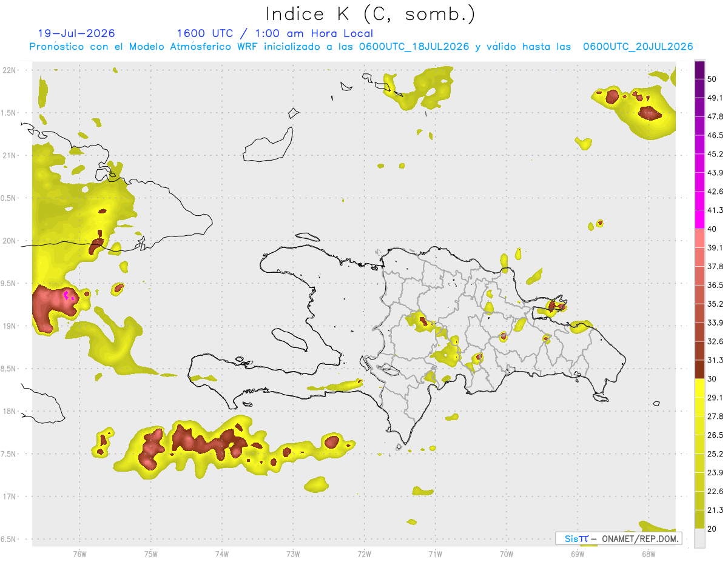Select the longitude label "68W"
The width and height of the screenshot is (728, 562).
pyautogui.click(x=649, y=554)
